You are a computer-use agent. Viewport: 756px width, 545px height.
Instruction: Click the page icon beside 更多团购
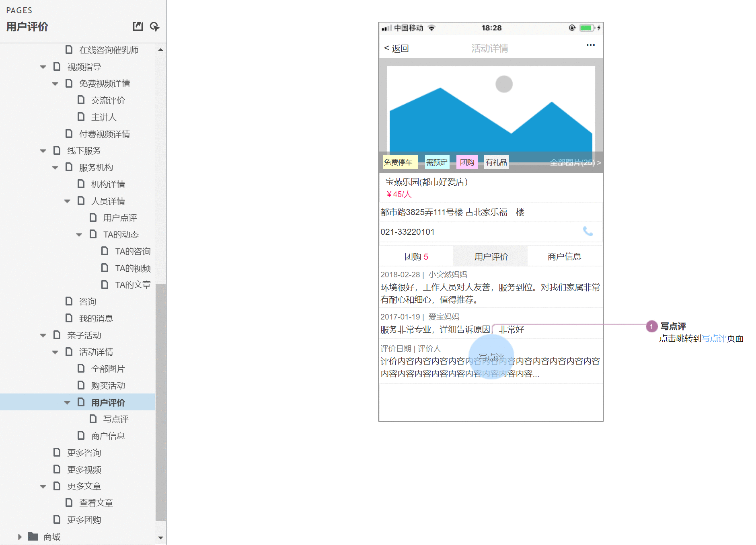click(x=57, y=519)
